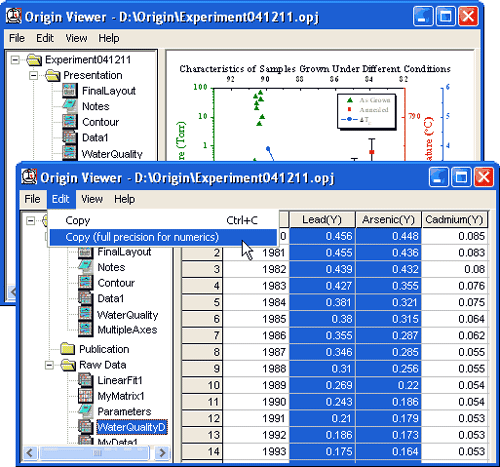Open Edit menu in front window
The image size is (500, 467).
(x=61, y=199)
